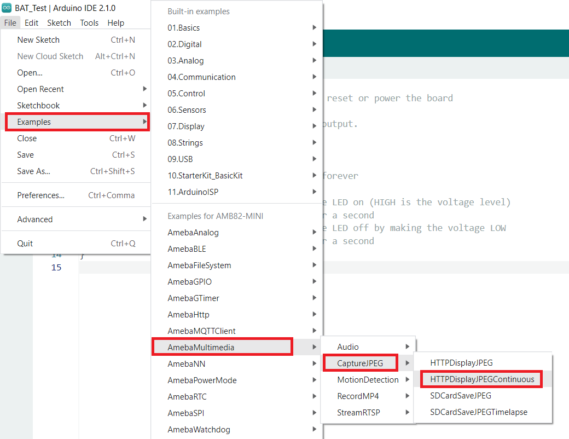Image resolution: width=569 pixels, height=439 pixels.
Task: Select New Cloud Sketch entry
Action: pyautogui.click(x=76, y=56)
